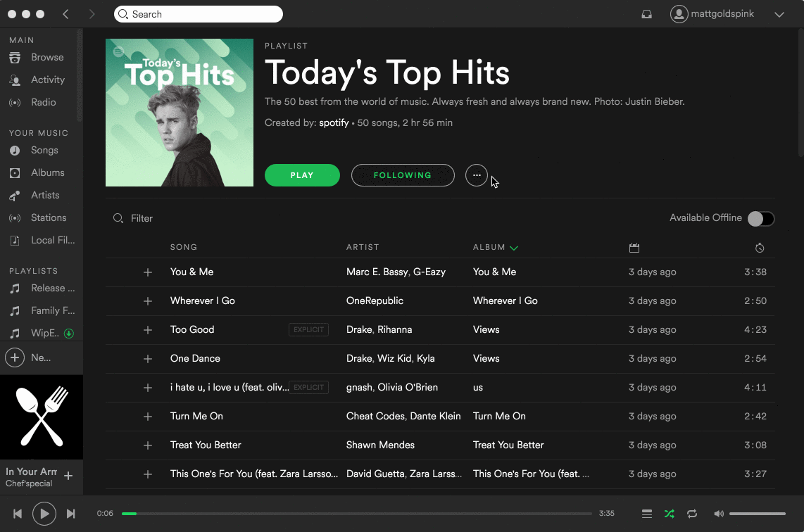Image resolution: width=804 pixels, height=532 pixels.
Task: Open the more options ellipsis menu
Action: [x=477, y=175]
